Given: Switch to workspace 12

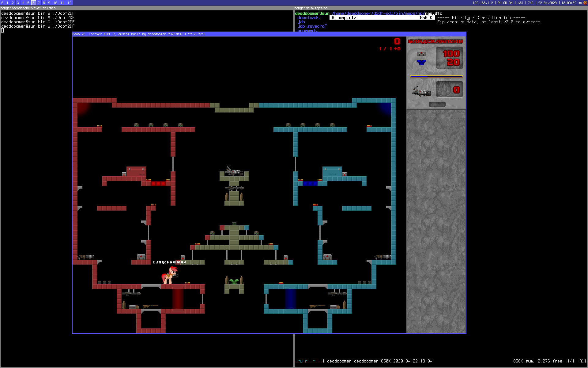Looking at the screenshot, I should (x=69, y=3).
